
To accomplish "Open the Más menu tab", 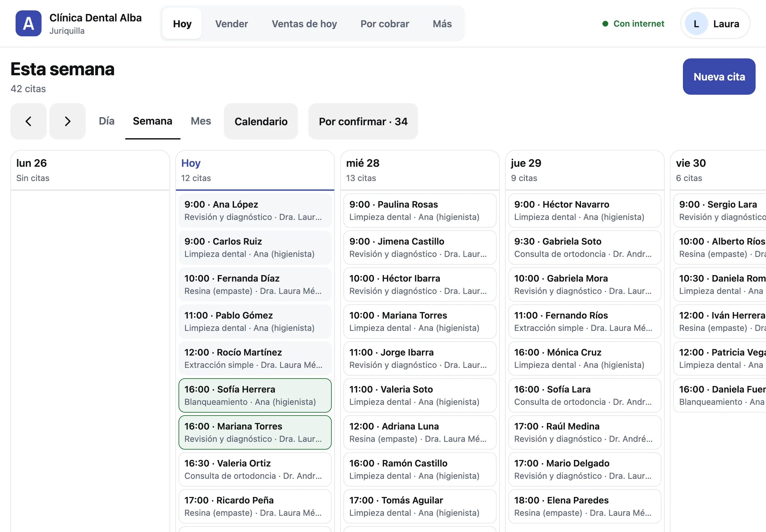I will tap(442, 24).
